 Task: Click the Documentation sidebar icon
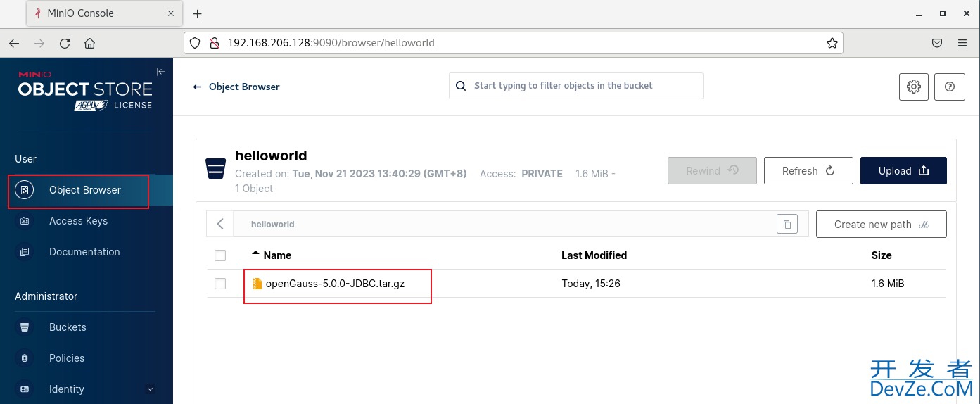[25, 252]
